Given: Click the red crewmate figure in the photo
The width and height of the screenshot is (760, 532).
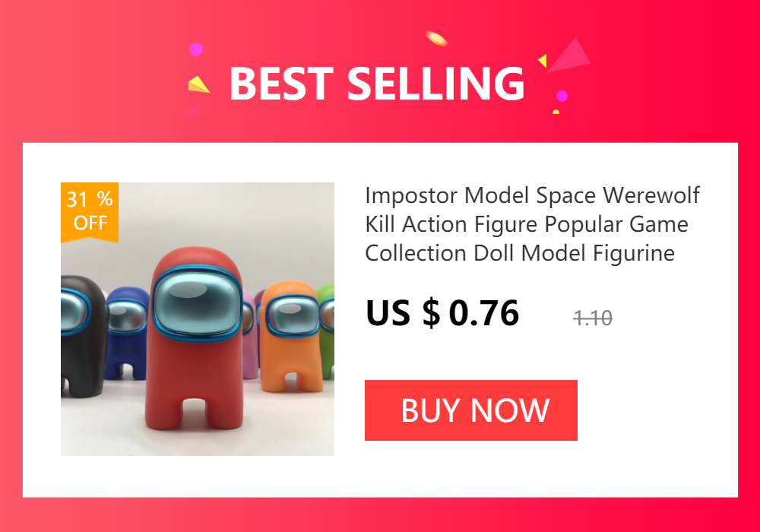Looking at the screenshot, I should (x=195, y=339).
